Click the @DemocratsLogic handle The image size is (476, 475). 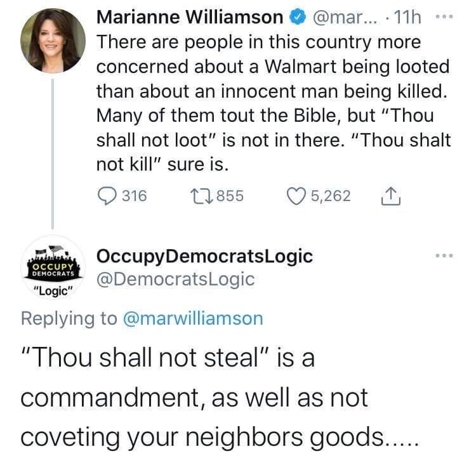[x=175, y=278]
